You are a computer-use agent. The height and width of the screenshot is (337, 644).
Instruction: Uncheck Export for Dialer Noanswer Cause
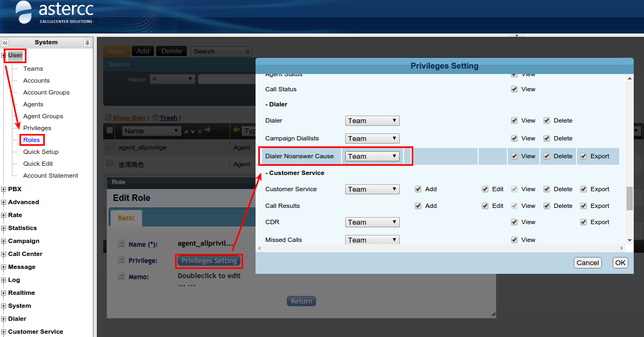583,157
